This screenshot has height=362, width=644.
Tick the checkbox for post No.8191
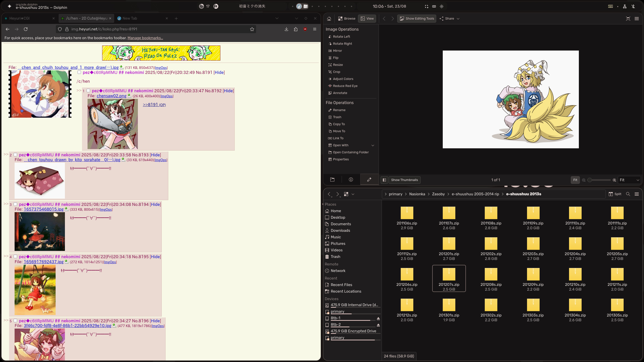pyautogui.click(x=79, y=72)
